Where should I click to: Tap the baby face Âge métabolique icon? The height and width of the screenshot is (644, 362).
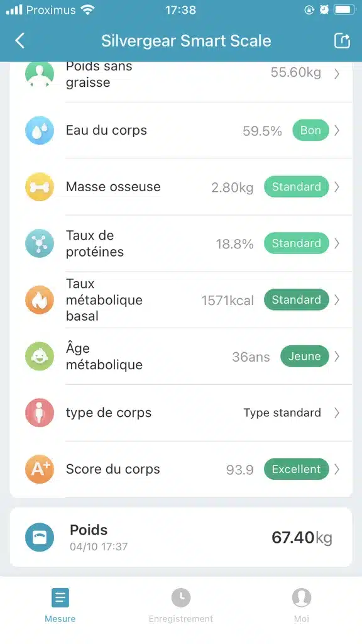point(40,356)
